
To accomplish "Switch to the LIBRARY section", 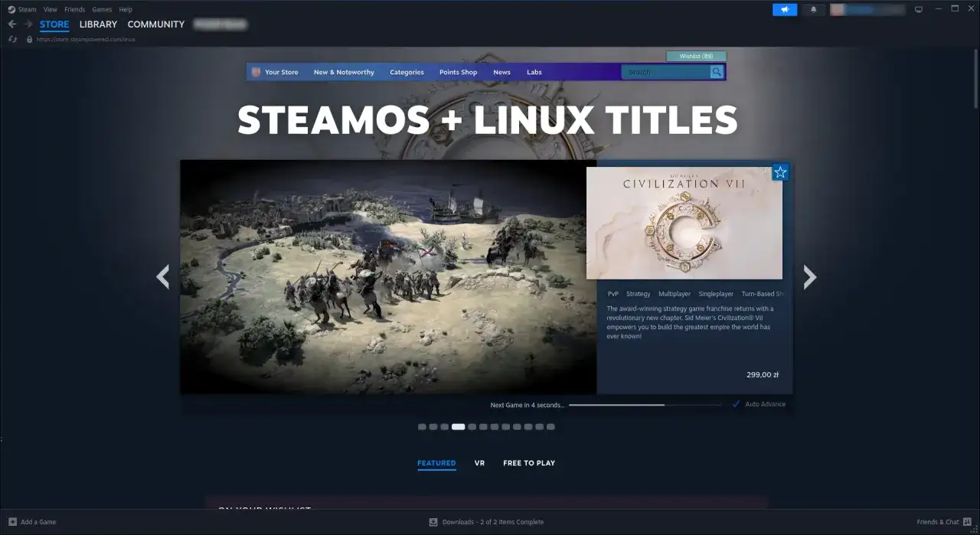I will pyautogui.click(x=98, y=24).
